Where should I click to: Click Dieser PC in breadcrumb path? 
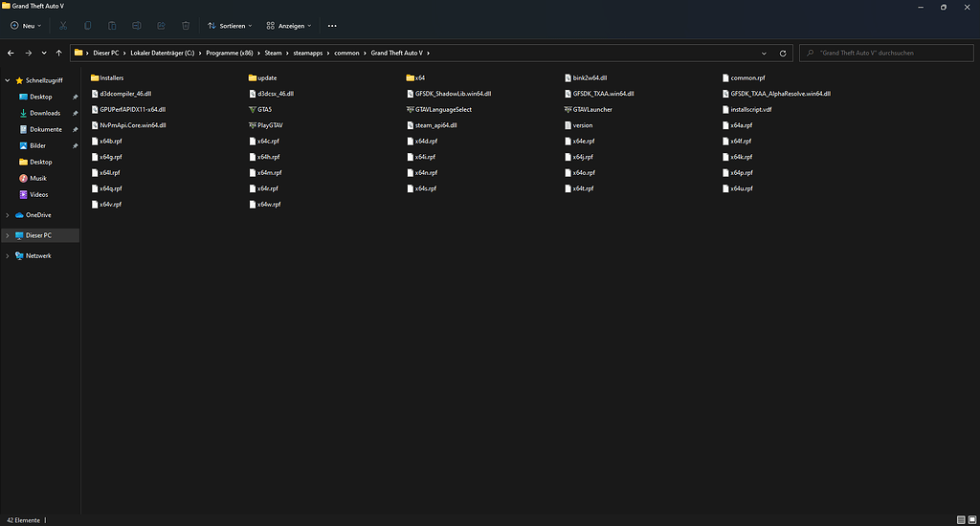pos(105,54)
